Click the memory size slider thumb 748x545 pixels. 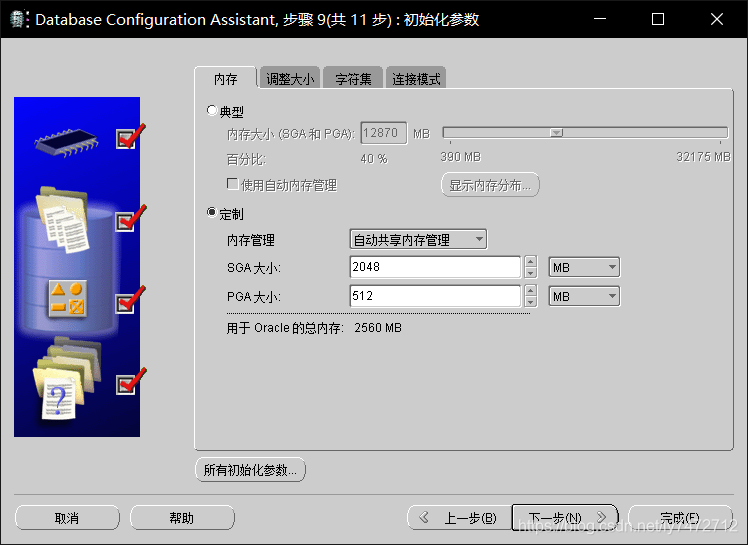point(556,132)
